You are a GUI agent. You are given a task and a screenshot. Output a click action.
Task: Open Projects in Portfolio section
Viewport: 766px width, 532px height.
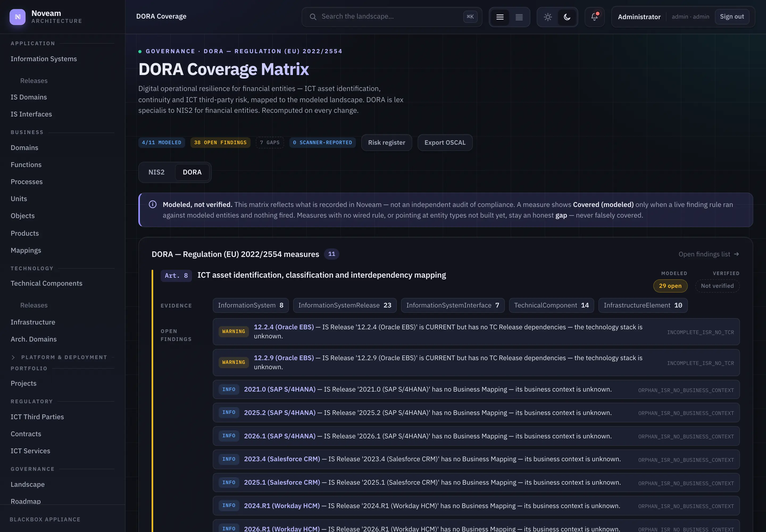(24, 383)
